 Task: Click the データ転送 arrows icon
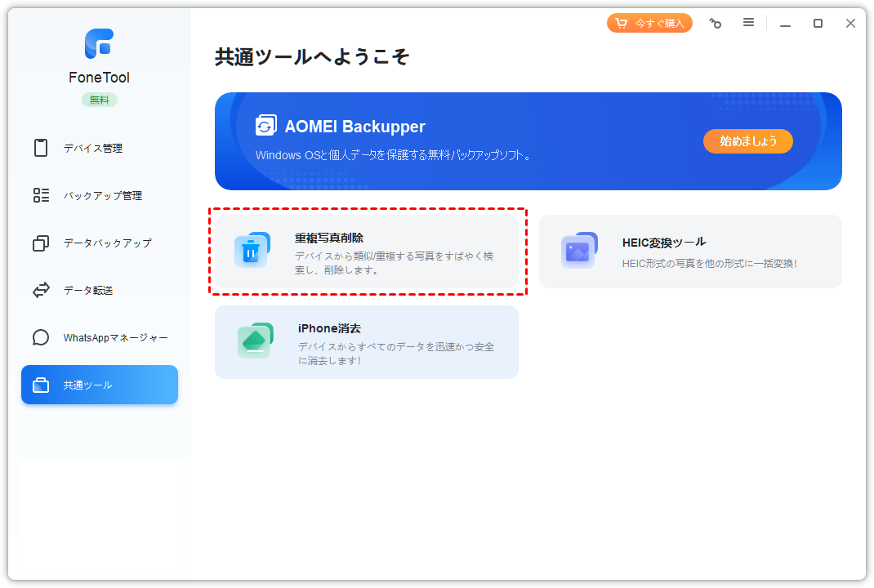tap(41, 291)
